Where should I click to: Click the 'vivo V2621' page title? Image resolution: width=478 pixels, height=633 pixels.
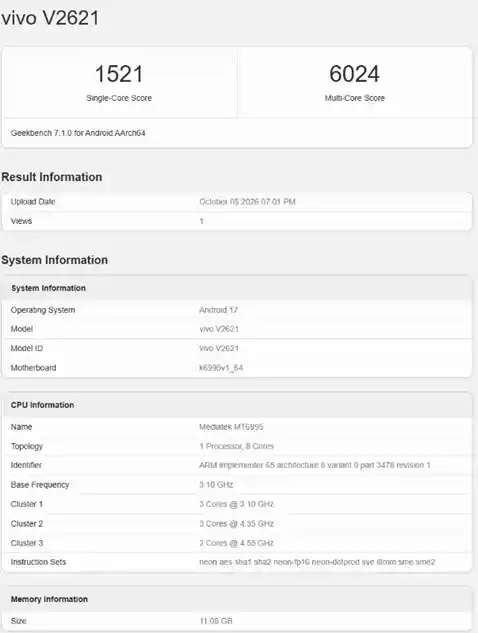(x=50, y=18)
